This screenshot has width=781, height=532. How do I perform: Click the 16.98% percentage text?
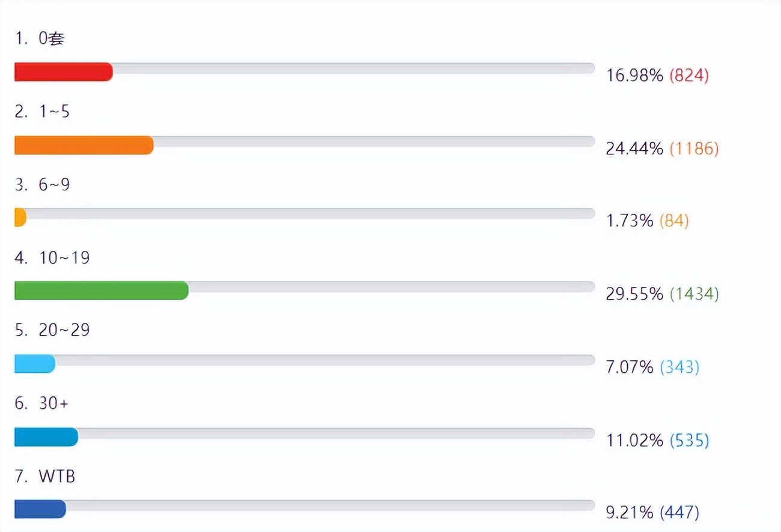[634, 76]
